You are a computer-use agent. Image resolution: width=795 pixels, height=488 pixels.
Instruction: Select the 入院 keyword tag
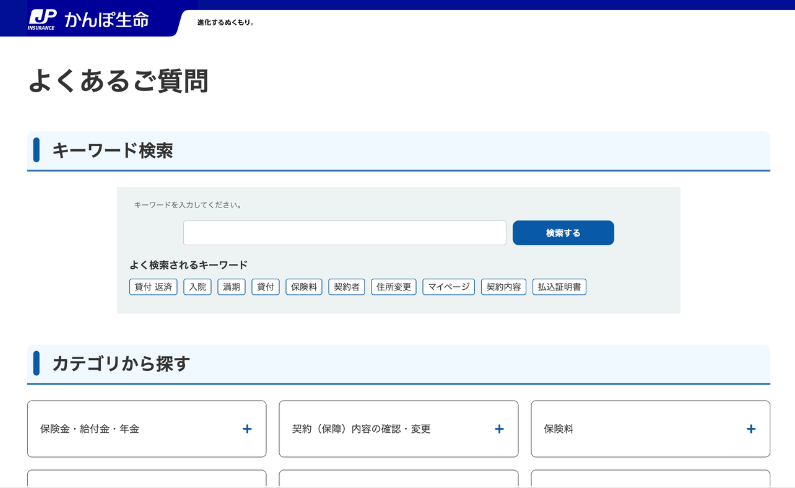coord(197,287)
